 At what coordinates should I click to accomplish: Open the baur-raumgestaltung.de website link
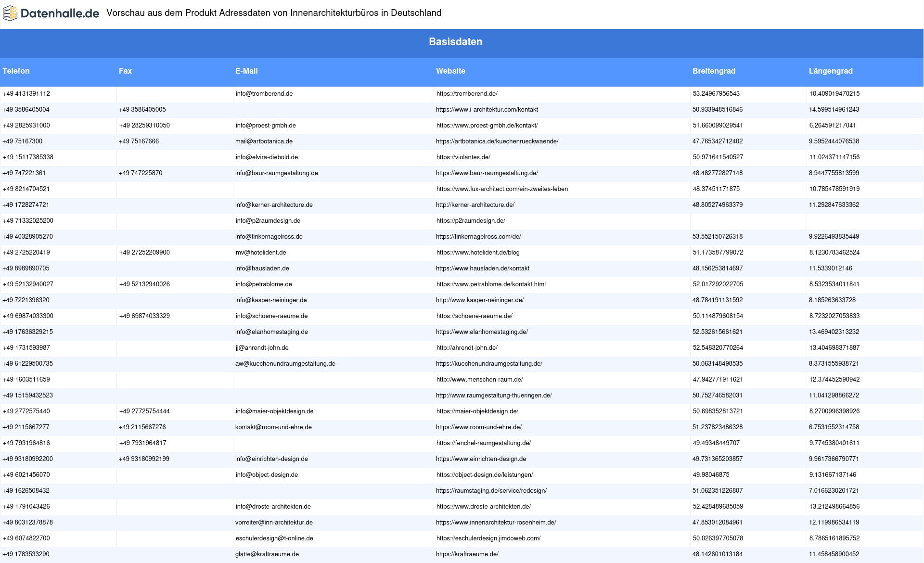tap(487, 173)
